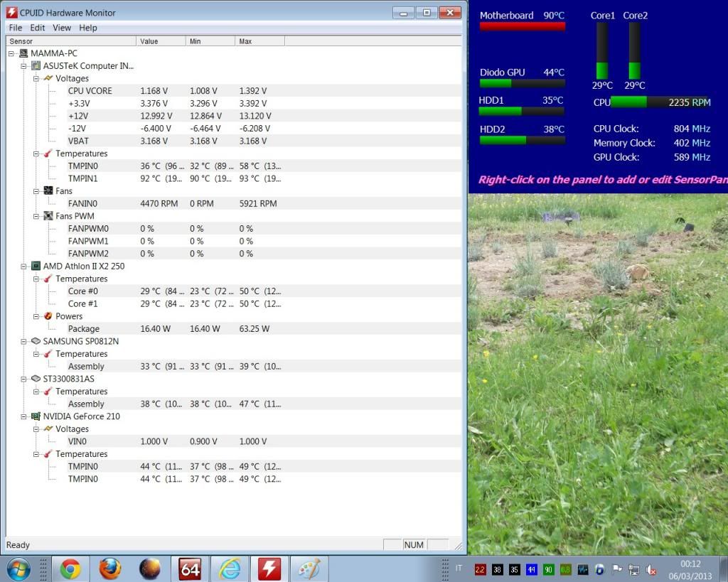
Task: Collapse the Voltages group under ASUSTeK
Action: [36, 78]
